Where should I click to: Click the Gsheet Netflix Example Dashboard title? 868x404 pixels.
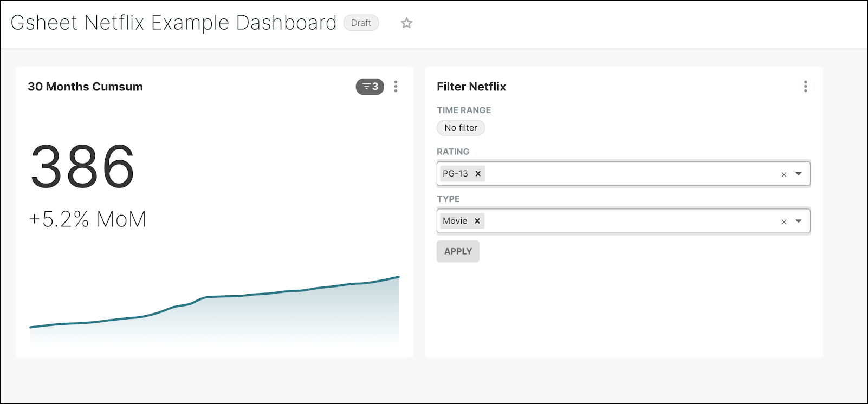click(173, 23)
